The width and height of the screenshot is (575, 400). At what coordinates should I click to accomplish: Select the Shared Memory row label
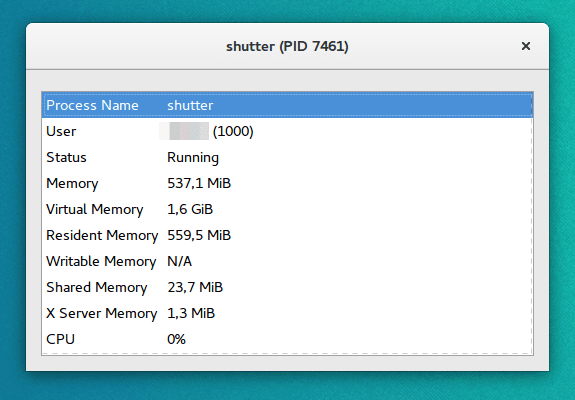(x=97, y=288)
